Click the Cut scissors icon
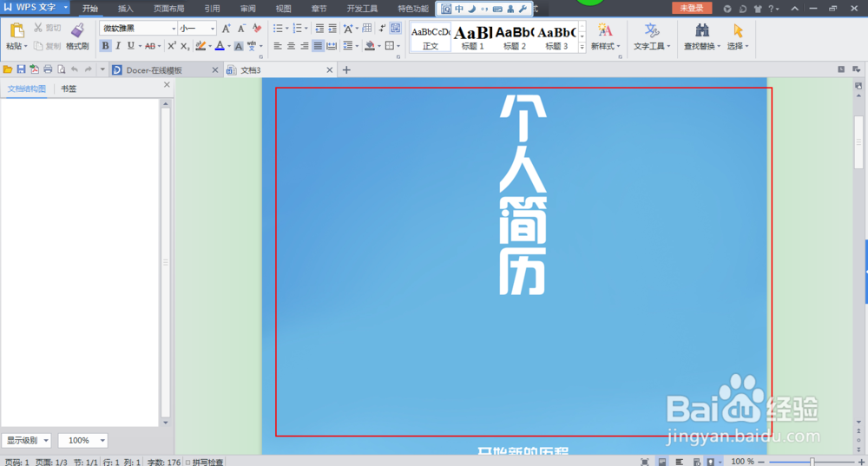The width and height of the screenshot is (868, 466). pos(38,28)
